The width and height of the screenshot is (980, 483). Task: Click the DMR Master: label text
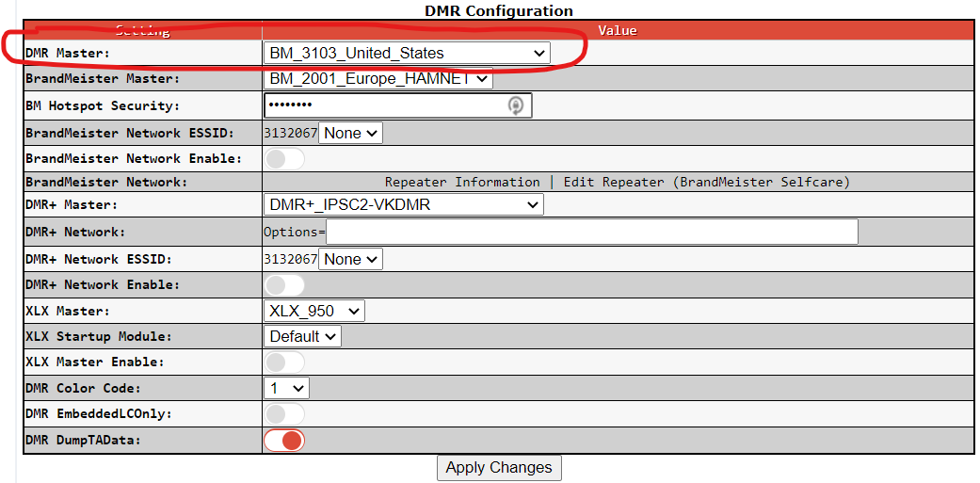click(68, 53)
